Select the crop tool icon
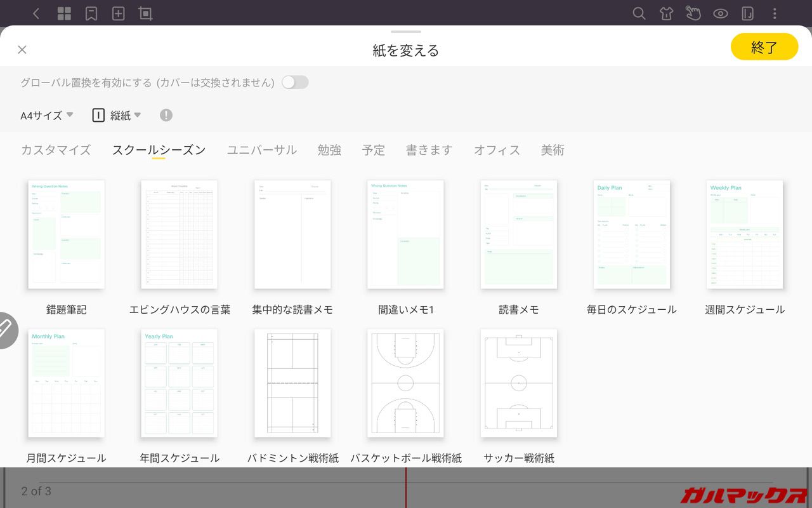Image resolution: width=812 pixels, height=508 pixels. coord(146,13)
